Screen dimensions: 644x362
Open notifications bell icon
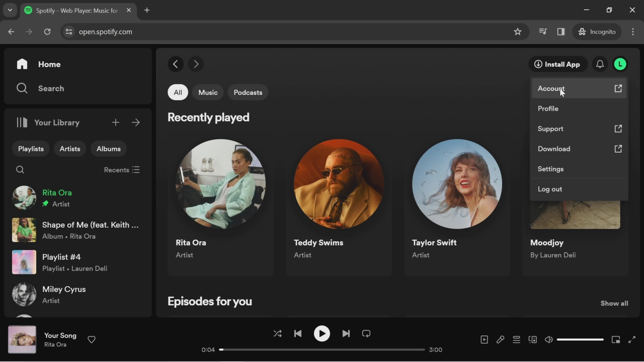(x=600, y=64)
